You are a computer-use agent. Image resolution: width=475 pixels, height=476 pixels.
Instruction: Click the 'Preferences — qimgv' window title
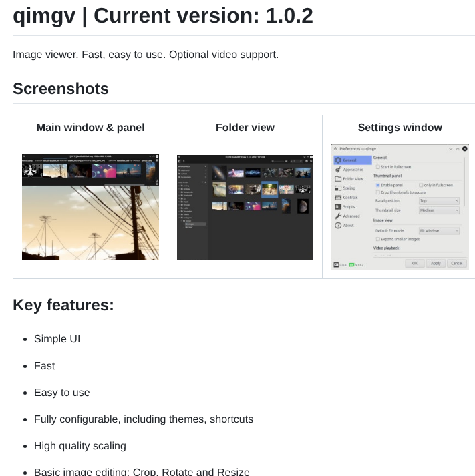click(x=358, y=149)
